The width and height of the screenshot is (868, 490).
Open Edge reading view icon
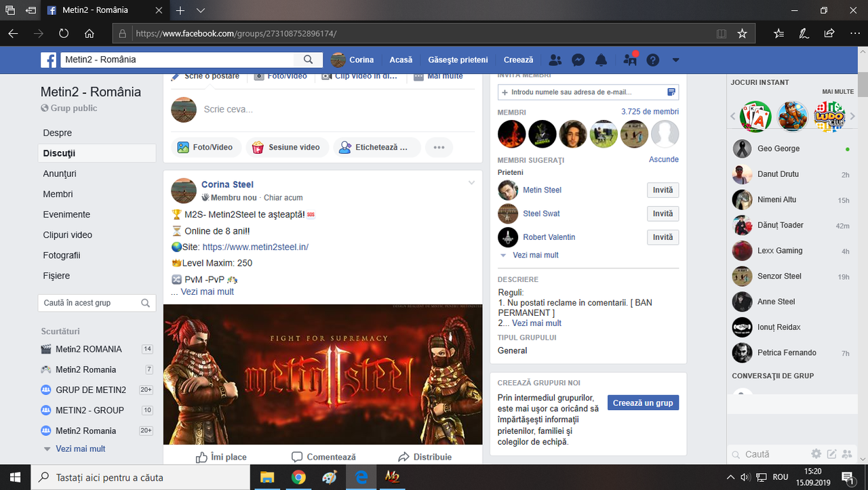[722, 33]
